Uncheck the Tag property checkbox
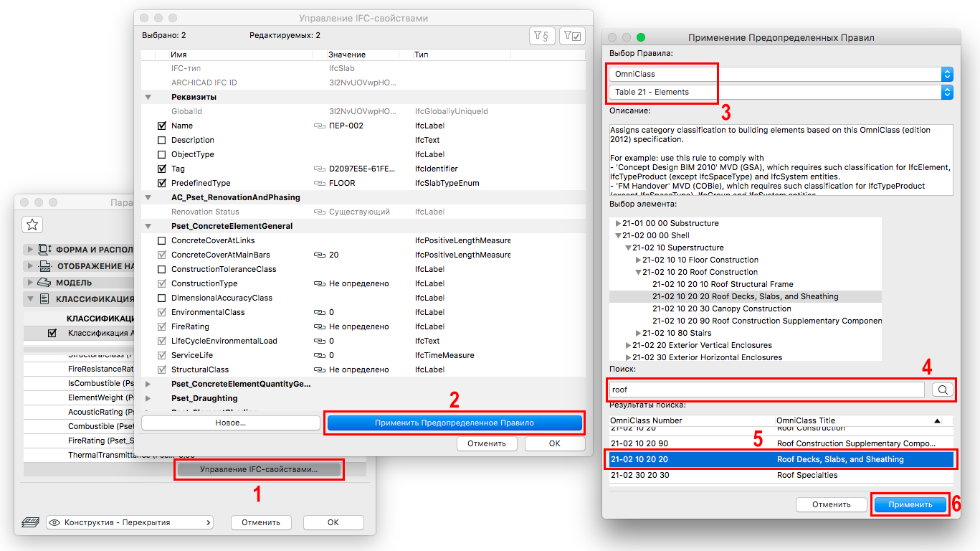This screenshot has height=551, width=980. [x=161, y=169]
